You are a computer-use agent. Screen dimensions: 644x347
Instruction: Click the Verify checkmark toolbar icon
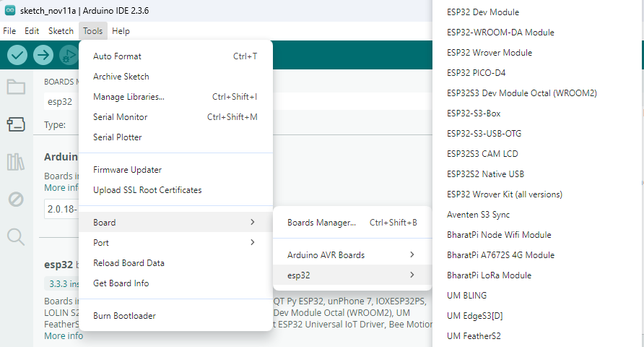pyautogui.click(x=17, y=55)
